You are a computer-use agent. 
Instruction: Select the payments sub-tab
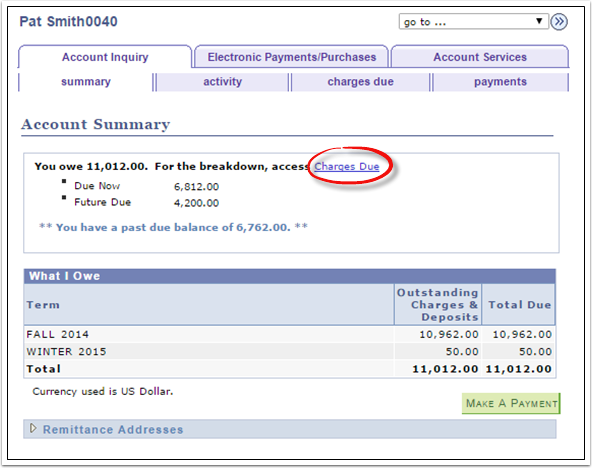click(x=500, y=82)
